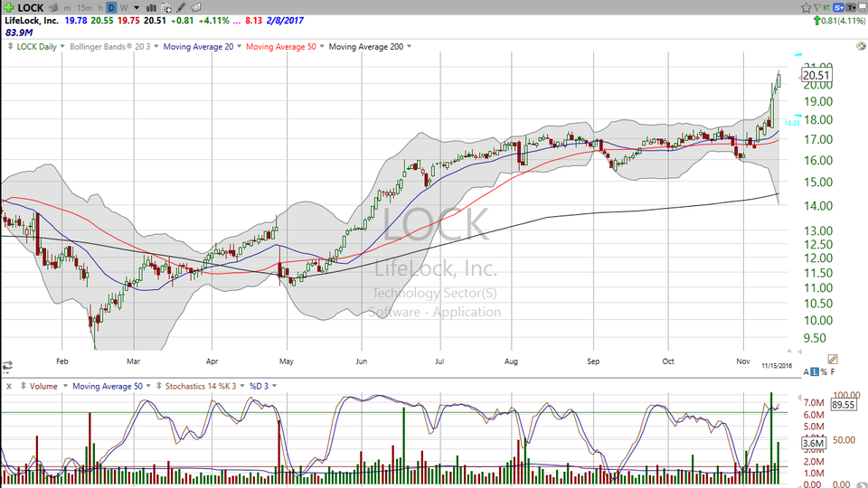Click the pencil edit icon above scale options

(x=833, y=359)
